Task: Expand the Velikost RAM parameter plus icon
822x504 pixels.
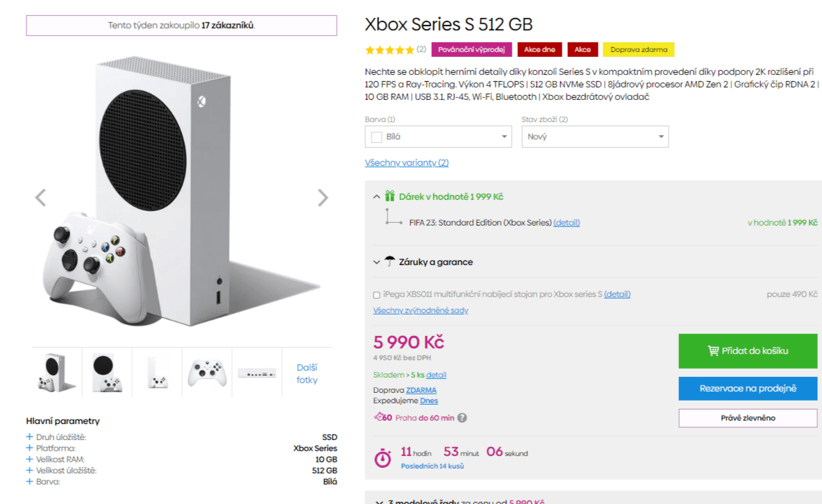Action: tap(29, 459)
